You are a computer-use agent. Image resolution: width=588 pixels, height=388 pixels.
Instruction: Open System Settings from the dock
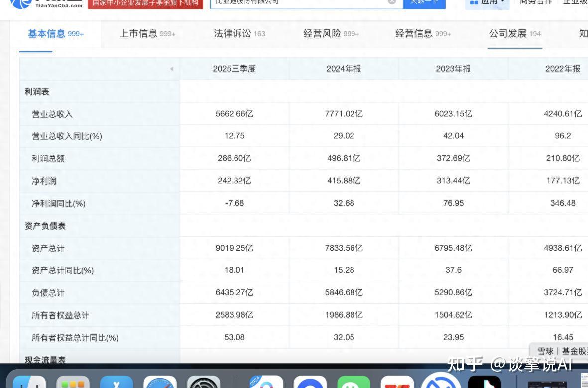pos(204,382)
